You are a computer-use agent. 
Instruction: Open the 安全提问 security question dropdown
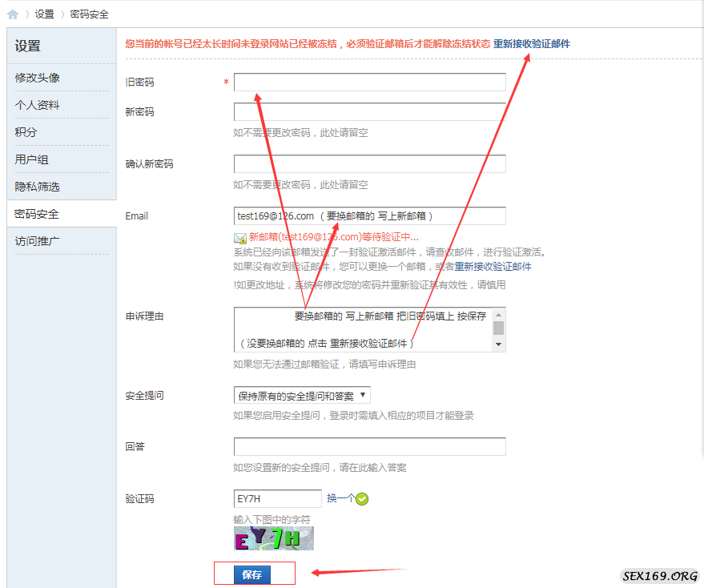302,396
